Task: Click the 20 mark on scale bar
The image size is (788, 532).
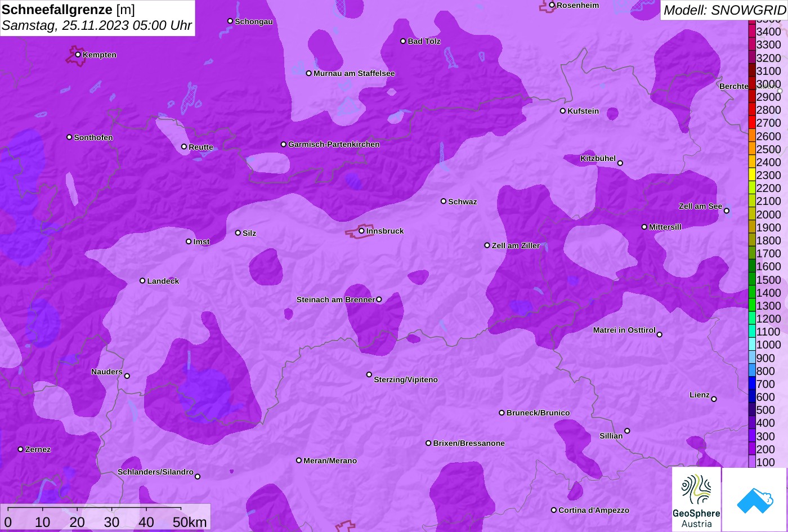Action: 77,522
